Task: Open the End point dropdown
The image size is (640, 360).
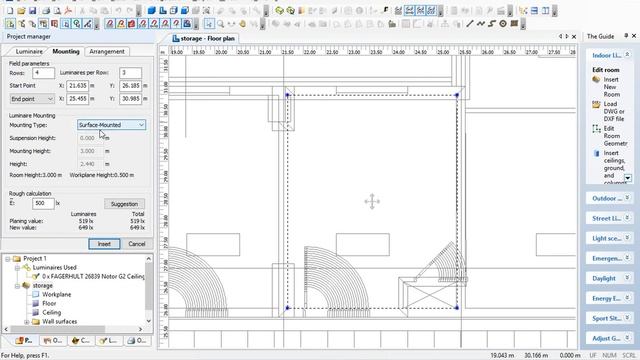Action: [x=32, y=99]
